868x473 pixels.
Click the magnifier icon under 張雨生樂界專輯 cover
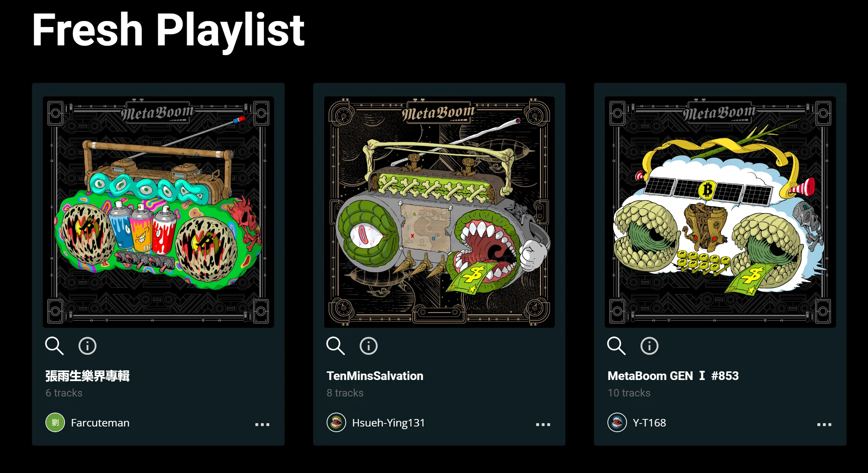pyautogui.click(x=54, y=346)
